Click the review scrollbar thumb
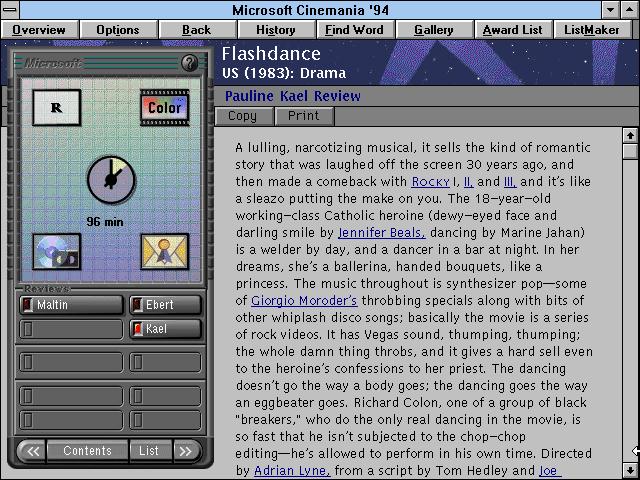The height and width of the screenshot is (480, 640). click(x=630, y=152)
